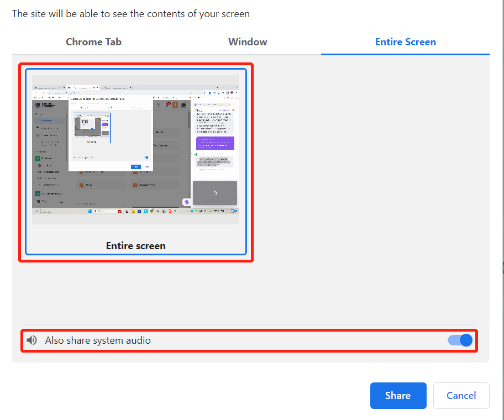Viewport: 504px width, 420px height.
Task: Disable the "Also share system audio" toggle
Action: pyautogui.click(x=460, y=340)
